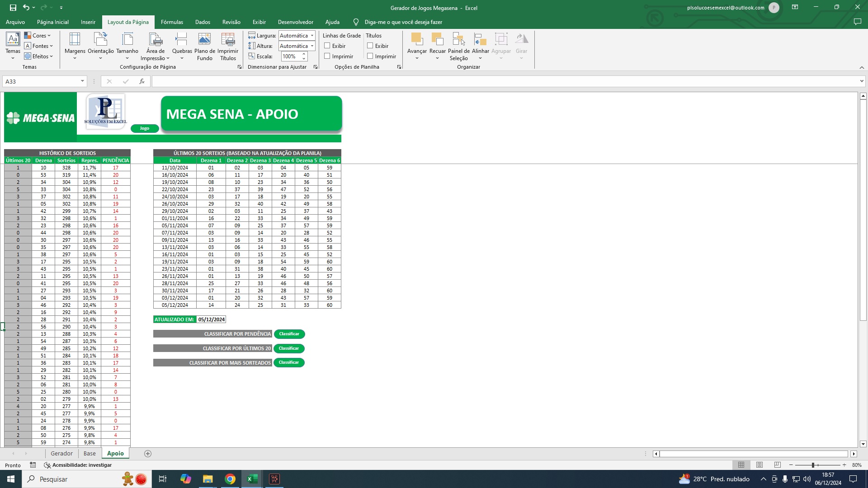Open Imprimir Títulos print titles dialog
The image size is (868, 488).
228,46
